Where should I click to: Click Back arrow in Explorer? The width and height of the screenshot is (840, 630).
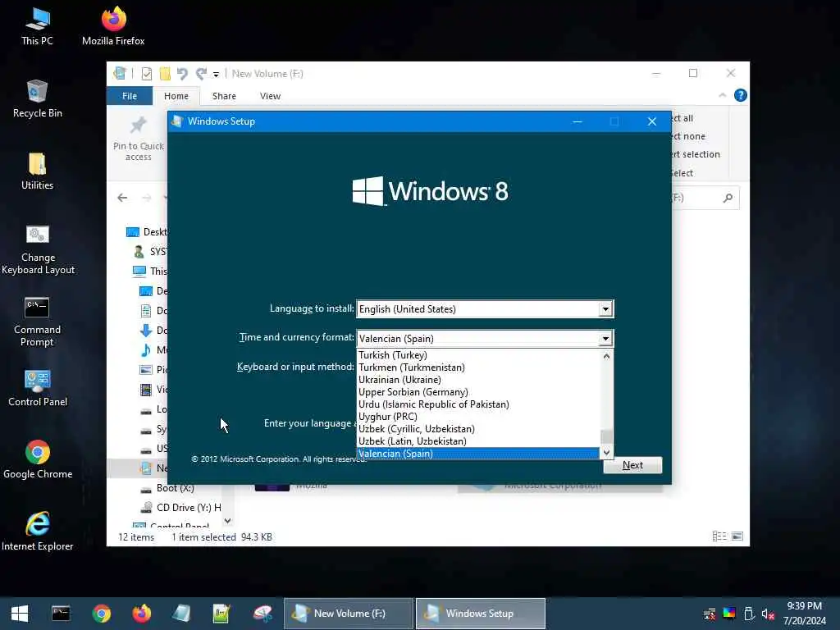pos(122,198)
